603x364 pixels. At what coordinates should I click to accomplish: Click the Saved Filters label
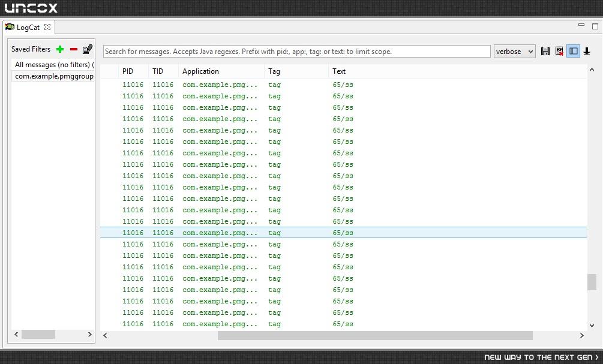tap(31, 49)
